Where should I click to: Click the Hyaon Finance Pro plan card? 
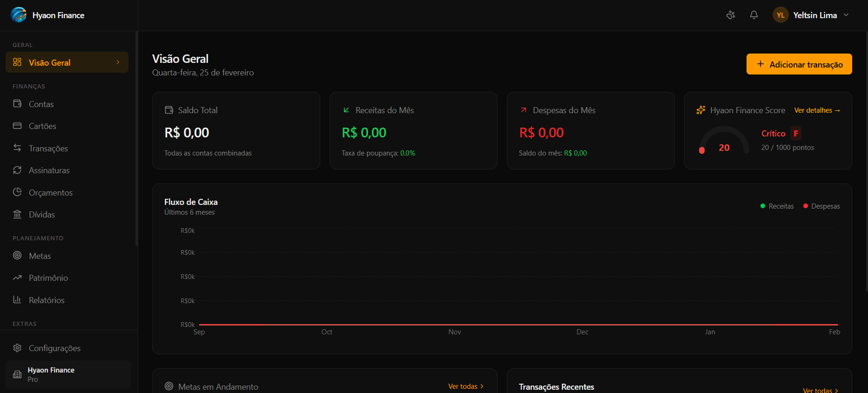[x=68, y=374]
